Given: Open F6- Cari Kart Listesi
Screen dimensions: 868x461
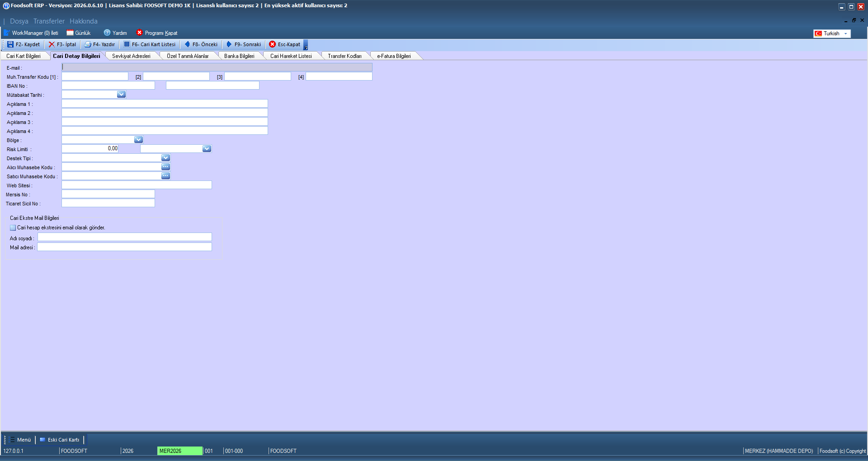Looking at the screenshot, I should point(150,44).
